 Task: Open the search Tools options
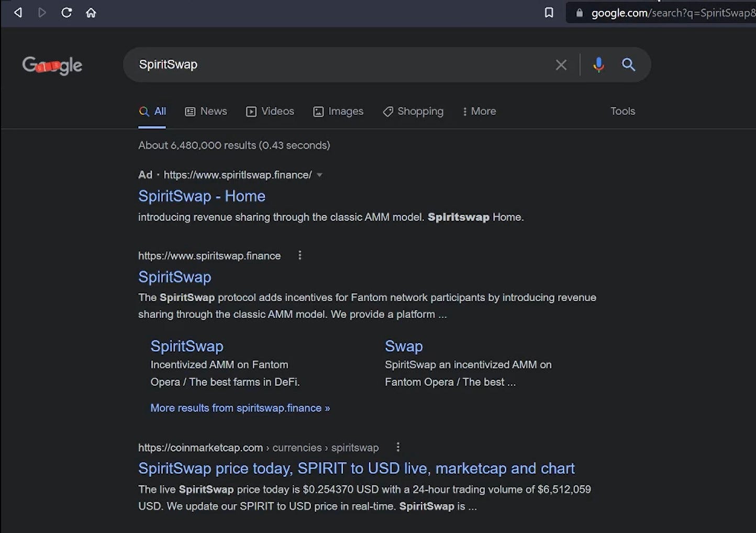(x=622, y=112)
